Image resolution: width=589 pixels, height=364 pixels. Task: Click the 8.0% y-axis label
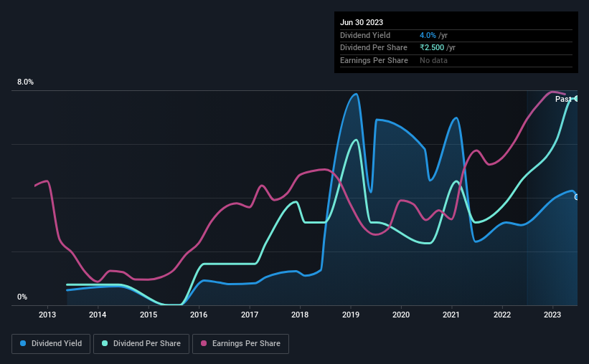point(25,82)
